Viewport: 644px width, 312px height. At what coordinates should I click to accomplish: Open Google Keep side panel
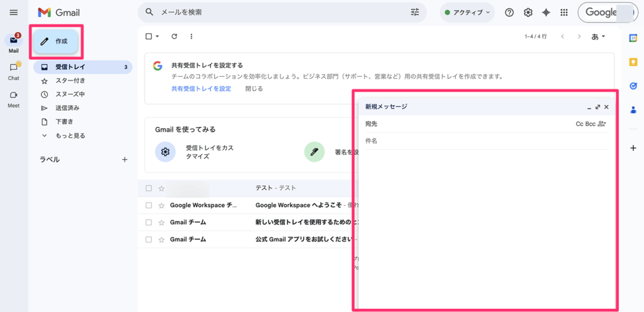[x=633, y=62]
